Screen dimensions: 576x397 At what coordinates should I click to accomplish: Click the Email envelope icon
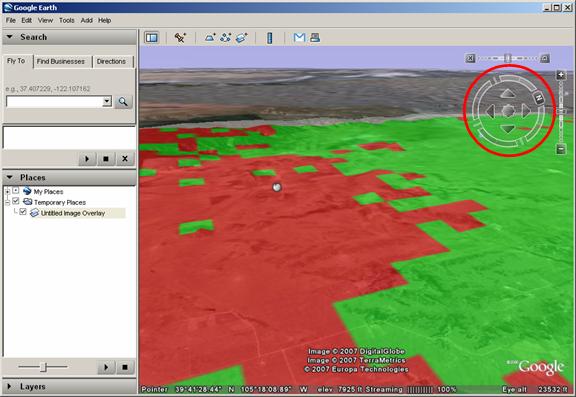click(299, 37)
